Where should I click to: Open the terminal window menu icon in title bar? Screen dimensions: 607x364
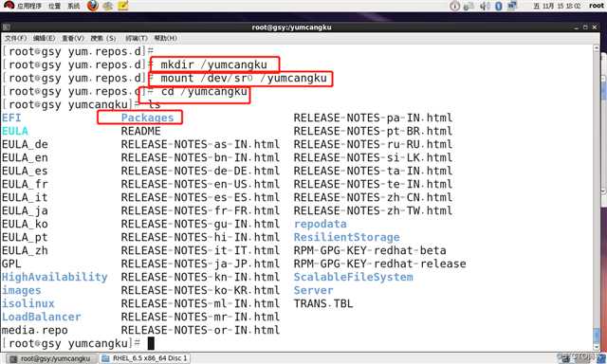[7, 27]
